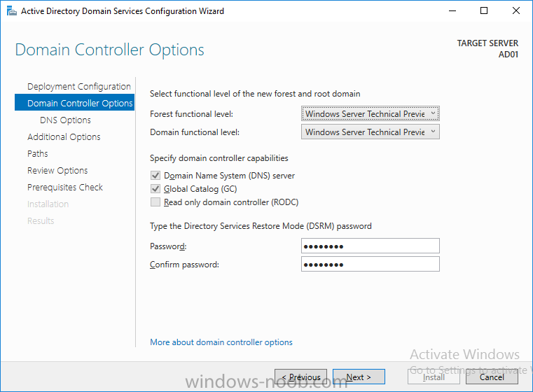Close the Configuration Wizard window
This screenshot has width=533, height=392.
(x=516, y=11)
